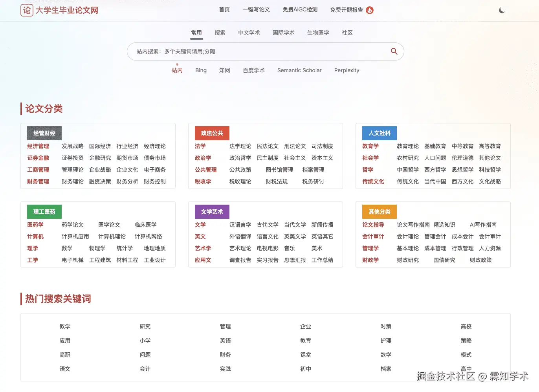Select the 知网 search source
The image size is (539, 392).
tap(224, 70)
